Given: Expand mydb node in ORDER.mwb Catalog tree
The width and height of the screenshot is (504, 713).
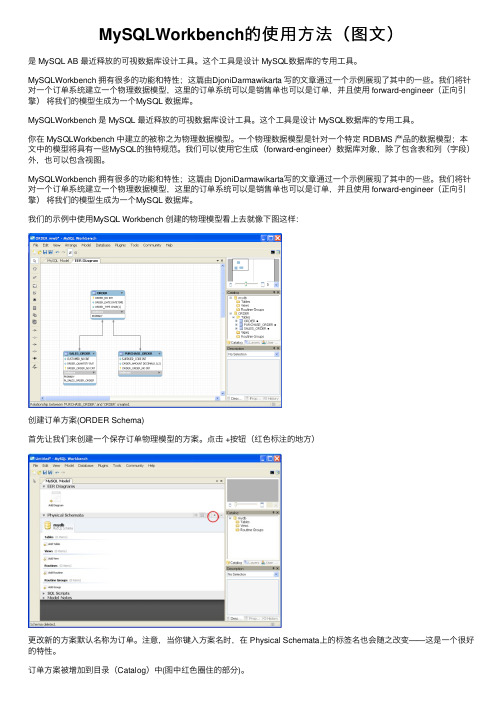Looking at the screenshot, I should click(x=231, y=298).
